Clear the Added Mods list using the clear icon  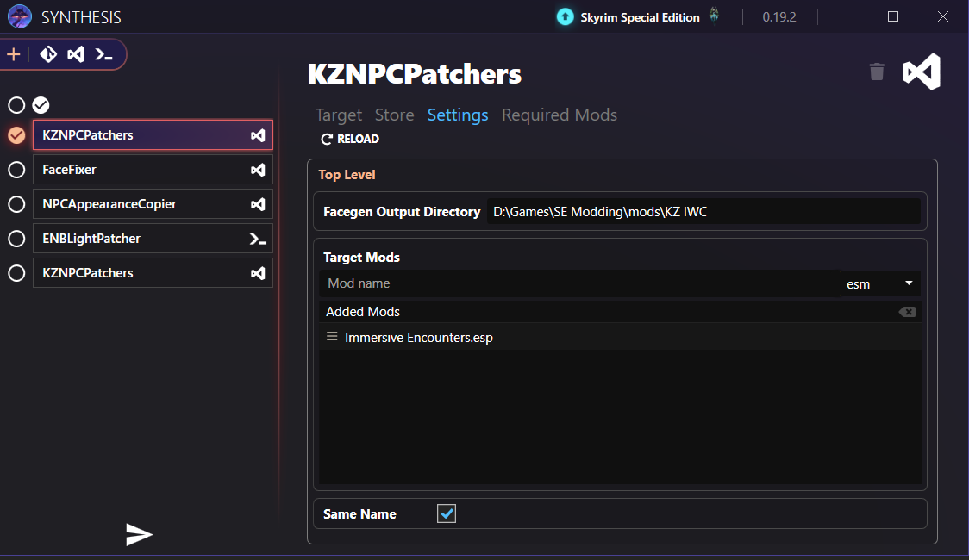[907, 311]
